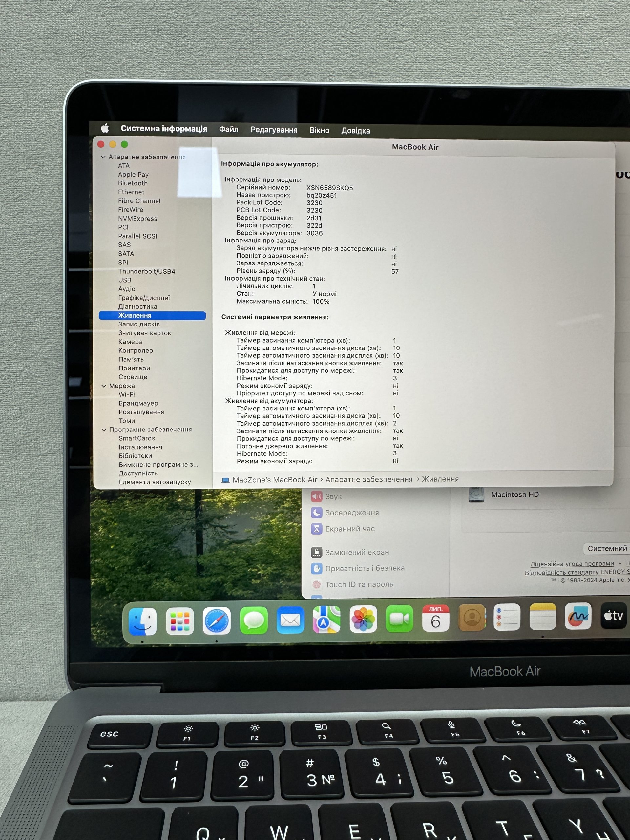Open Reminders app in the Dock

click(507, 617)
